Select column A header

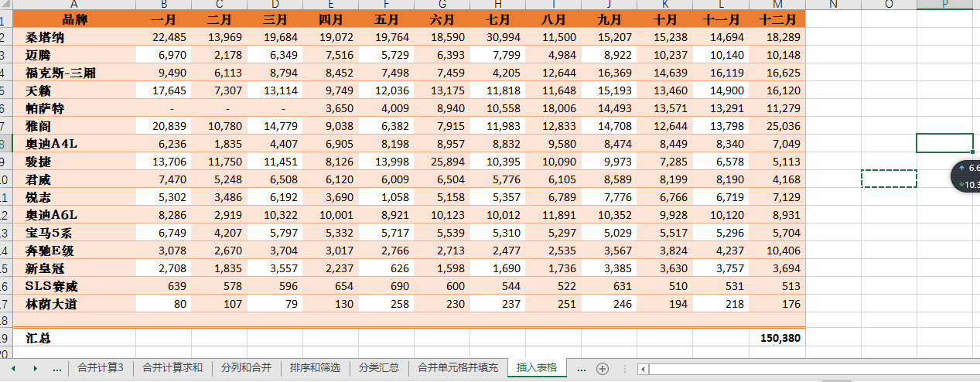click(x=74, y=5)
